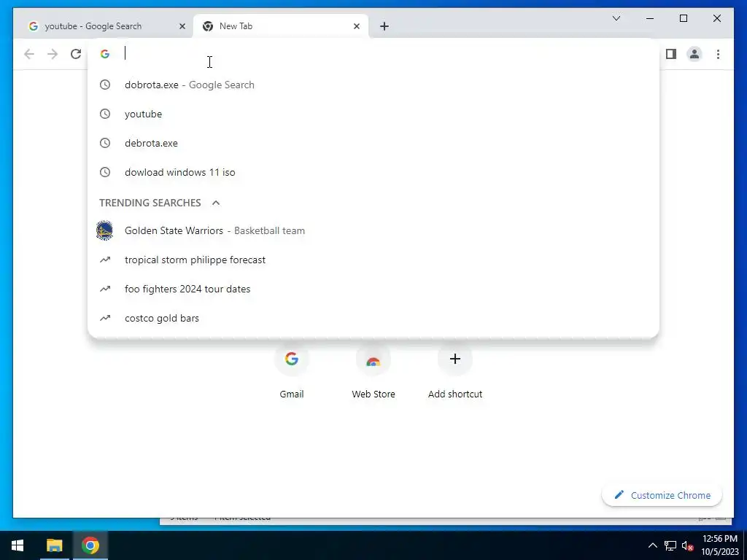
Task: Select Golden State Warriors trending search
Action: click(373, 230)
